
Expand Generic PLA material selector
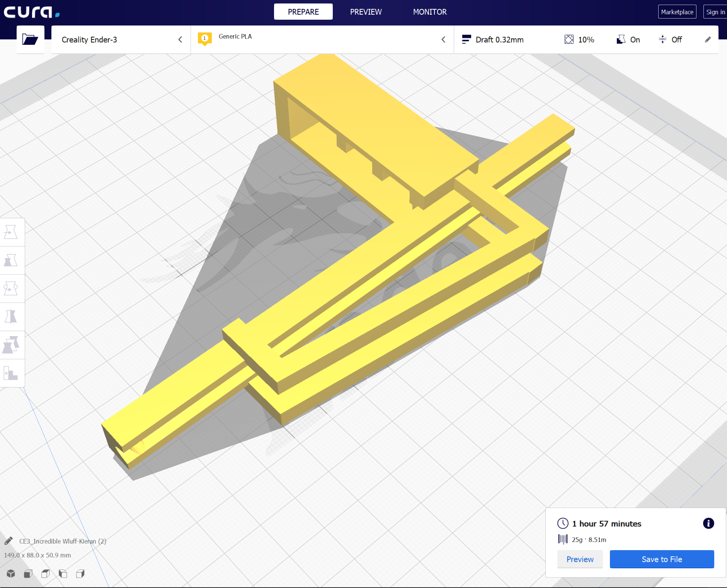tap(322, 39)
